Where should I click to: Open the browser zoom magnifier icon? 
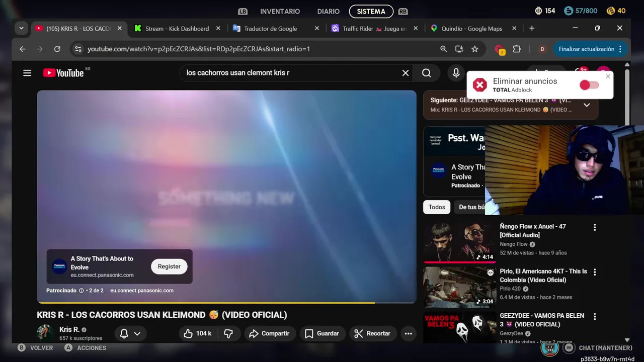pyautogui.click(x=443, y=49)
